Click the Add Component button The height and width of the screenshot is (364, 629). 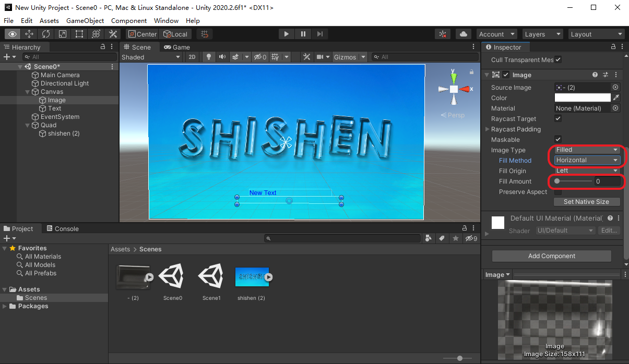point(551,256)
